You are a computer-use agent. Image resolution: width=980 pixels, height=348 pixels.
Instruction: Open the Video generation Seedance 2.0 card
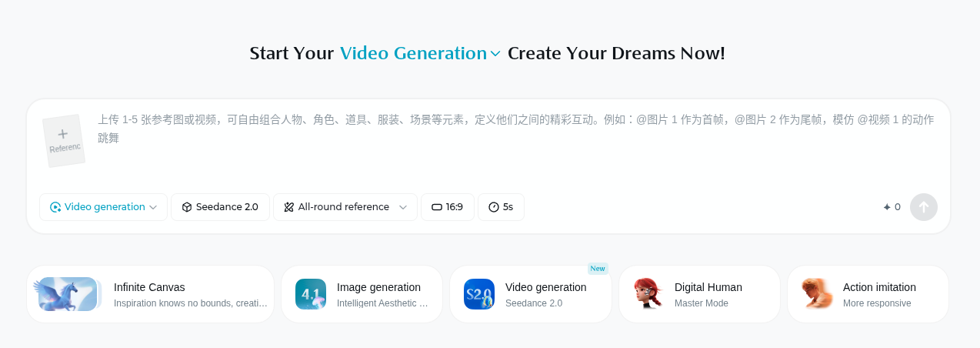pyautogui.click(x=531, y=294)
